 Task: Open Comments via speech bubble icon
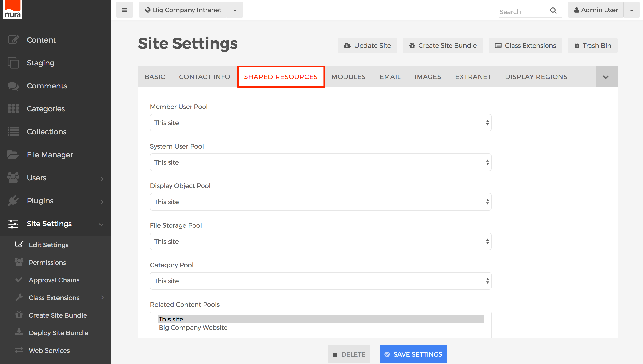(13, 86)
